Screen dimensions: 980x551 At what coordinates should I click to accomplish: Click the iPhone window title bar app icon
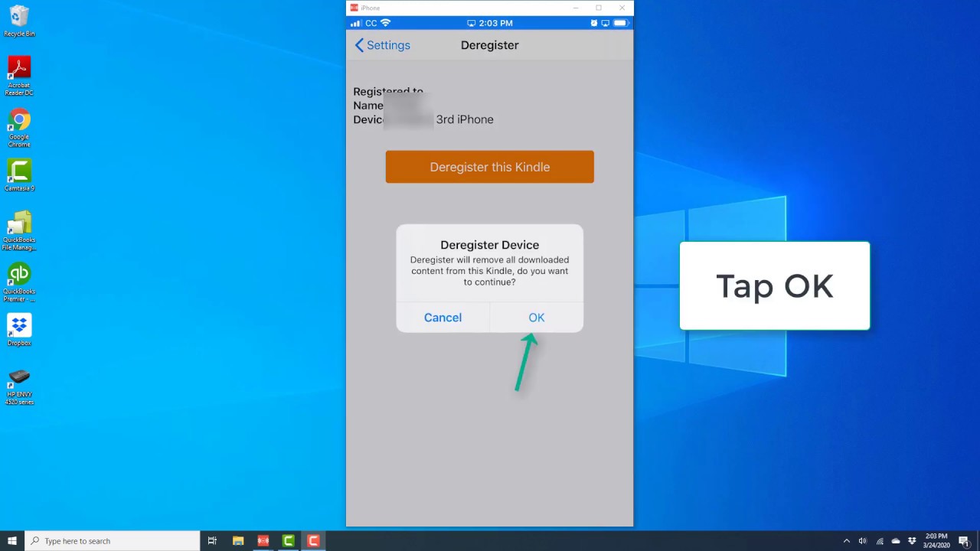(354, 8)
